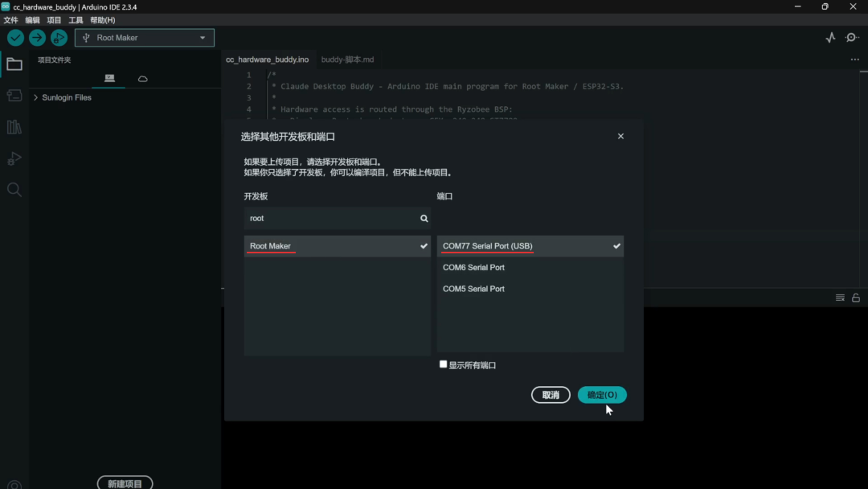Toggle output lock scroll icon
Image resolution: width=868 pixels, height=489 pixels.
pyautogui.click(x=856, y=298)
